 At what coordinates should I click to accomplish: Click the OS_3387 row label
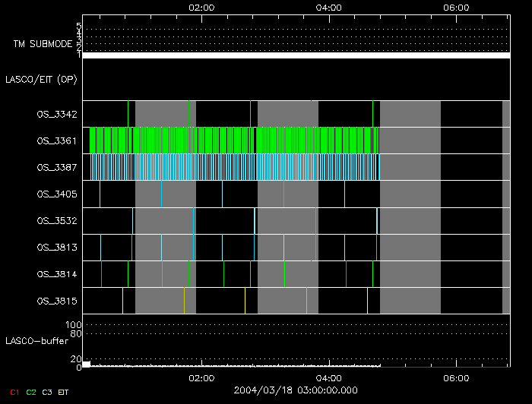57,167
